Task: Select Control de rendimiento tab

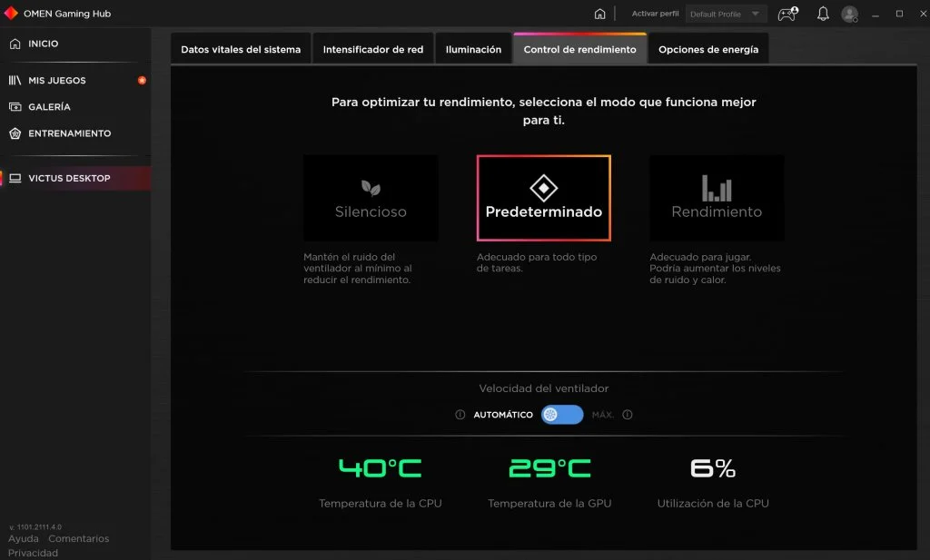Action: coord(580,49)
